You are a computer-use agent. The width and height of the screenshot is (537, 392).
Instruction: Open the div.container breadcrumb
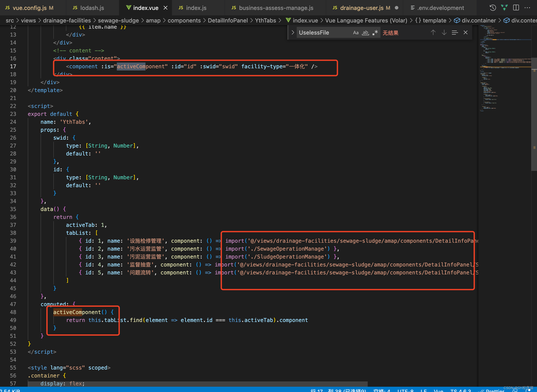click(475, 20)
